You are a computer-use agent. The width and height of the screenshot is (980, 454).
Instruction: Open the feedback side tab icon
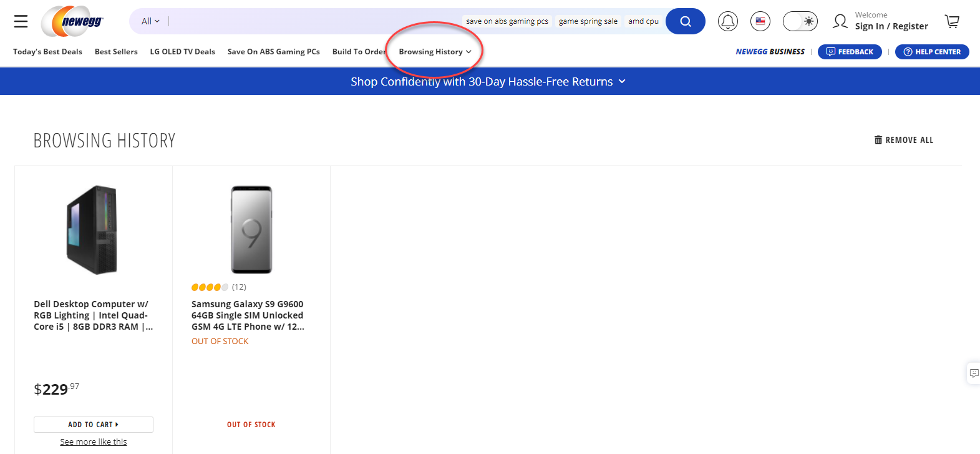point(974,373)
